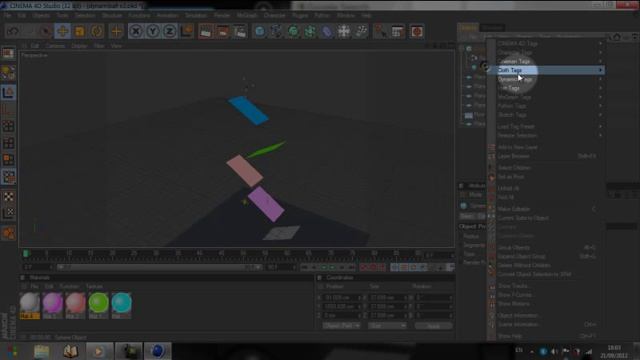
Task: Click the Cinema 4D taskbar icon
Action: (x=158, y=351)
